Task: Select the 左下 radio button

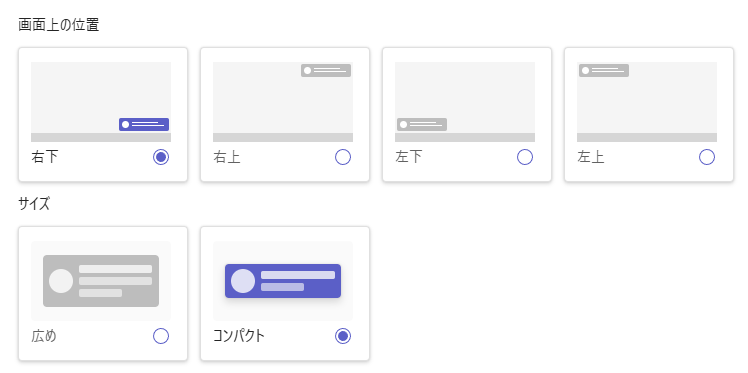Action: click(525, 157)
